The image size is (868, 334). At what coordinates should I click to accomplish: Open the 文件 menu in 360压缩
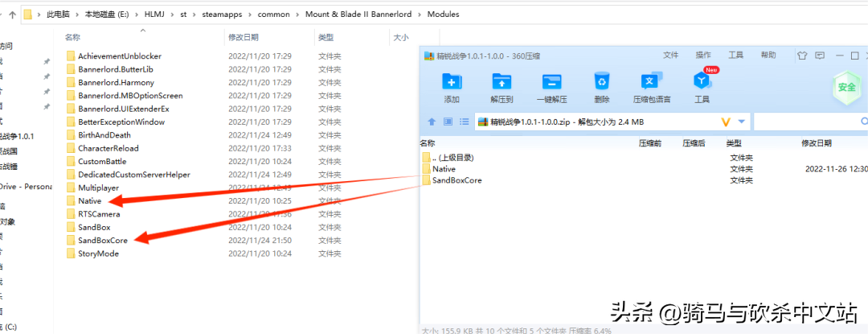(x=671, y=56)
